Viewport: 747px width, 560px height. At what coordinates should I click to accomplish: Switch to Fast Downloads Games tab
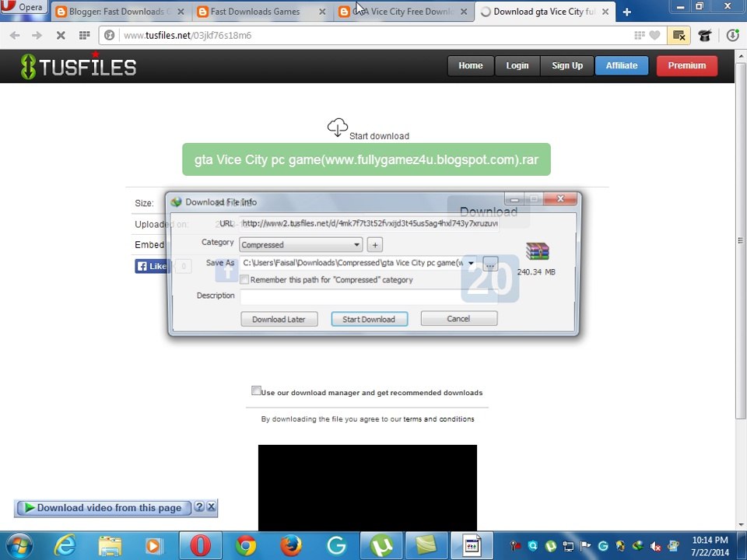[262, 12]
